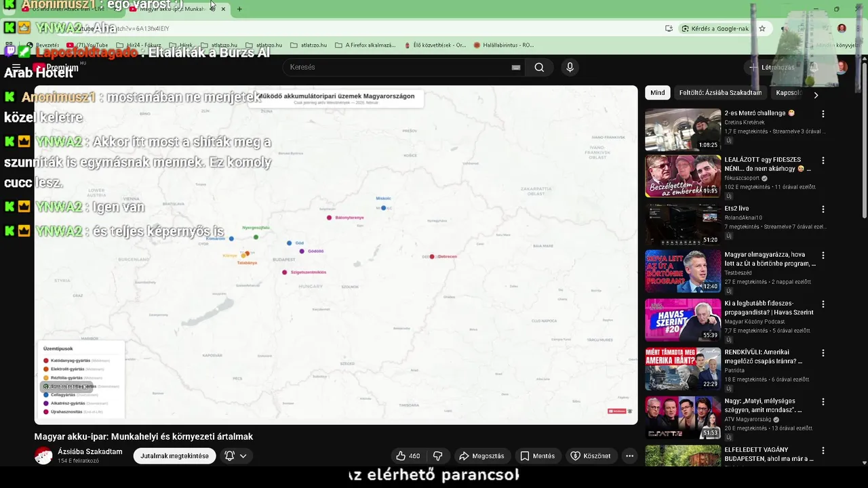Close the Magyar akku-ipar tab
Viewport: 868px width, 488px height.
[223, 9]
